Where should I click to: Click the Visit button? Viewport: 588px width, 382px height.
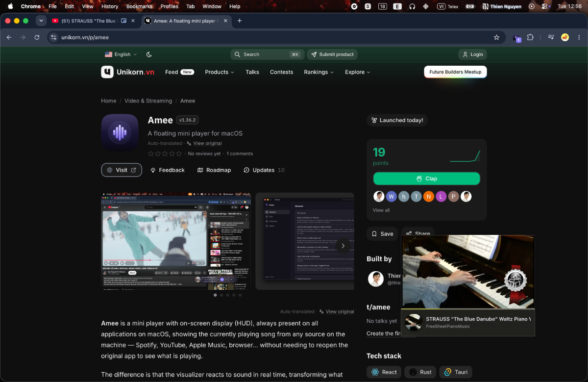click(x=122, y=170)
